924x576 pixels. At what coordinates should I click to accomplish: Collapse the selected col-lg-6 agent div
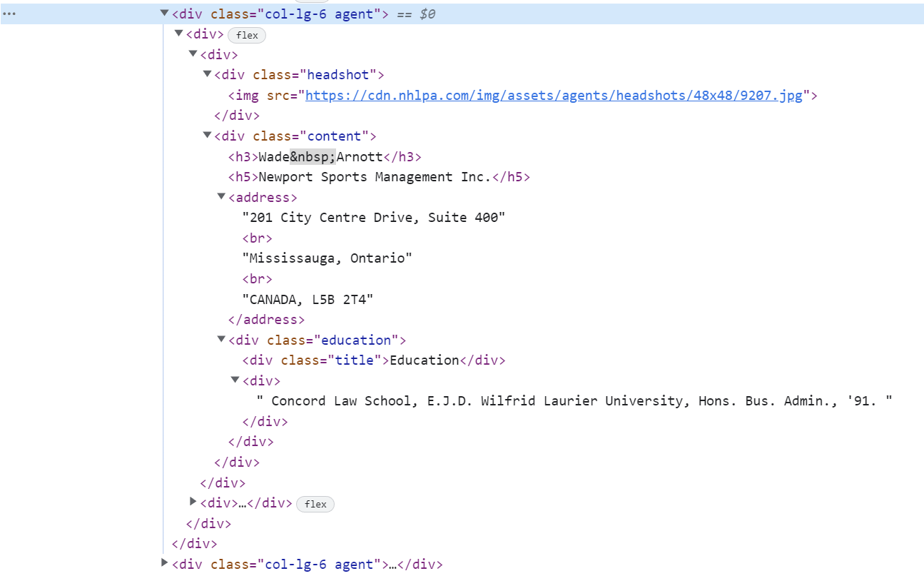coord(165,13)
